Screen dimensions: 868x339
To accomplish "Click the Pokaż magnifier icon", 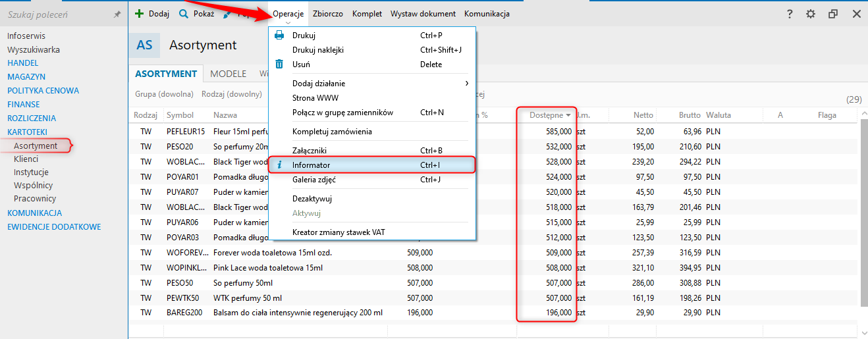I will [184, 13].
